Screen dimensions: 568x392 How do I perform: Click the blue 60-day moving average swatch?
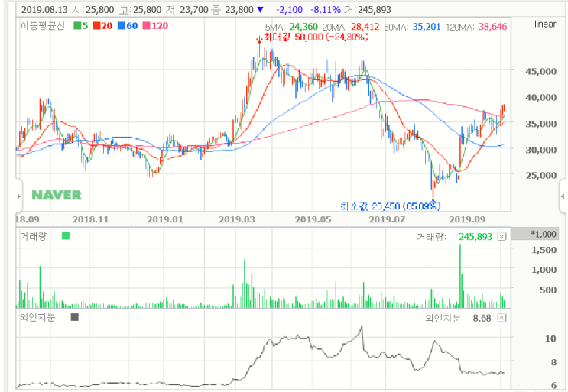(x=122, y=26)
